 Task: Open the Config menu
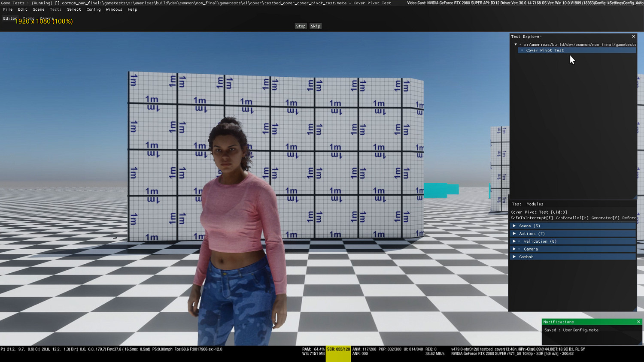coord(93,9)
